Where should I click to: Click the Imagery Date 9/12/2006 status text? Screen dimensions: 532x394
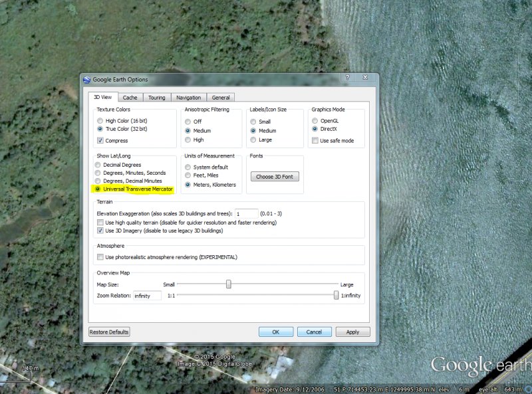[290, 389]
